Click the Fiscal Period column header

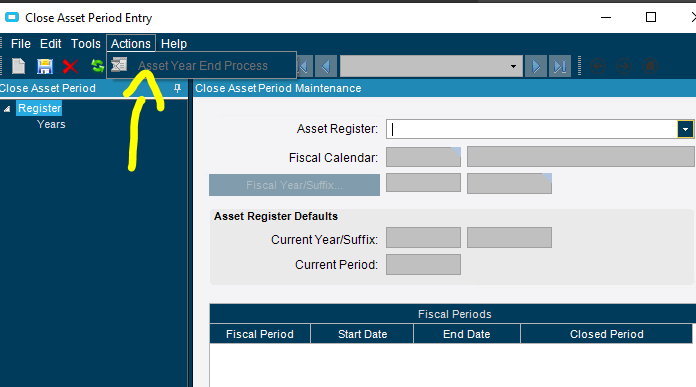260,334
